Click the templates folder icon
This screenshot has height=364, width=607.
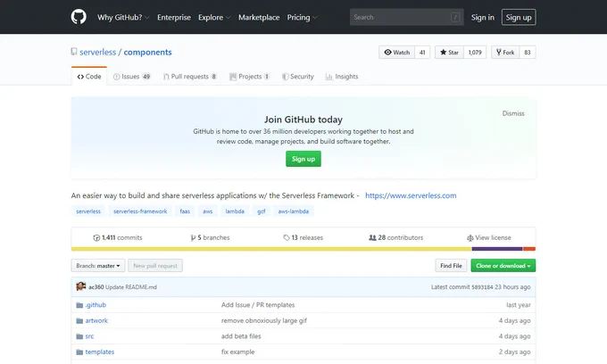(x=79, y=352)
